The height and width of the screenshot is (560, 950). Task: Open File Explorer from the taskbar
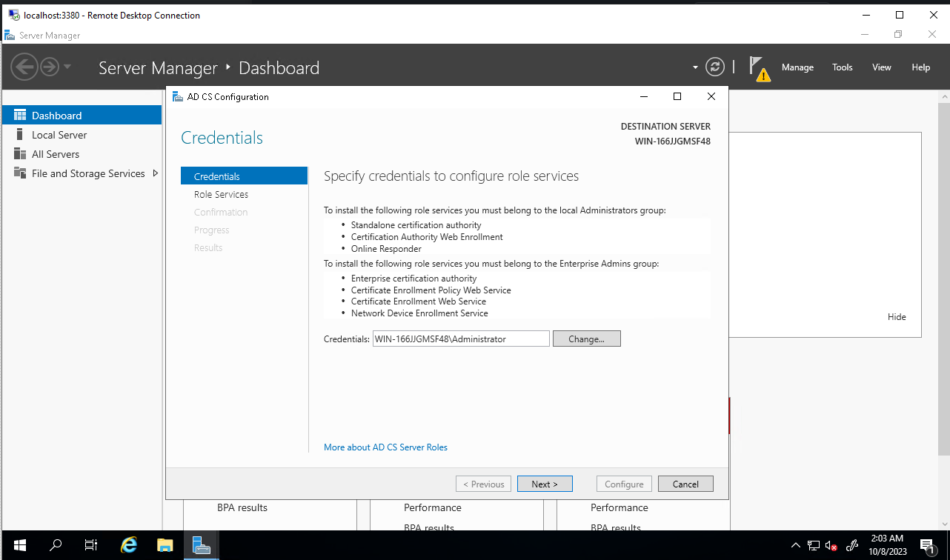pyautogui.click(x=165, y=545)
